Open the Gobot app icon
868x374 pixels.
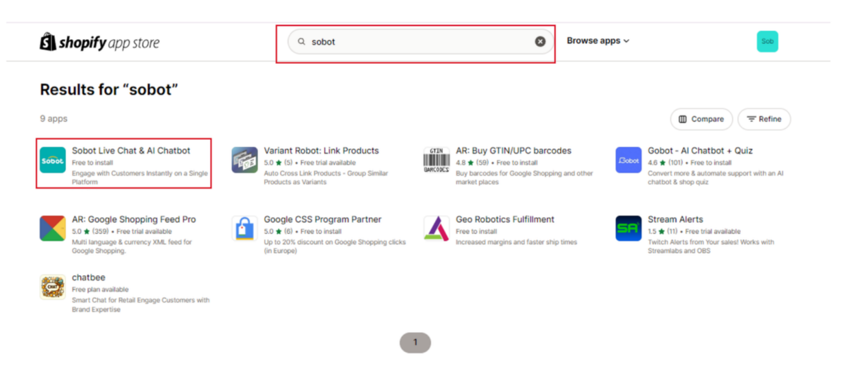point(629,160)
